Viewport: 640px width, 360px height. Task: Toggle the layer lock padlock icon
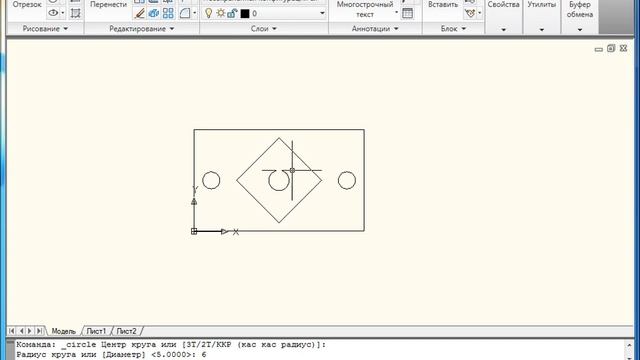point(232,13)
